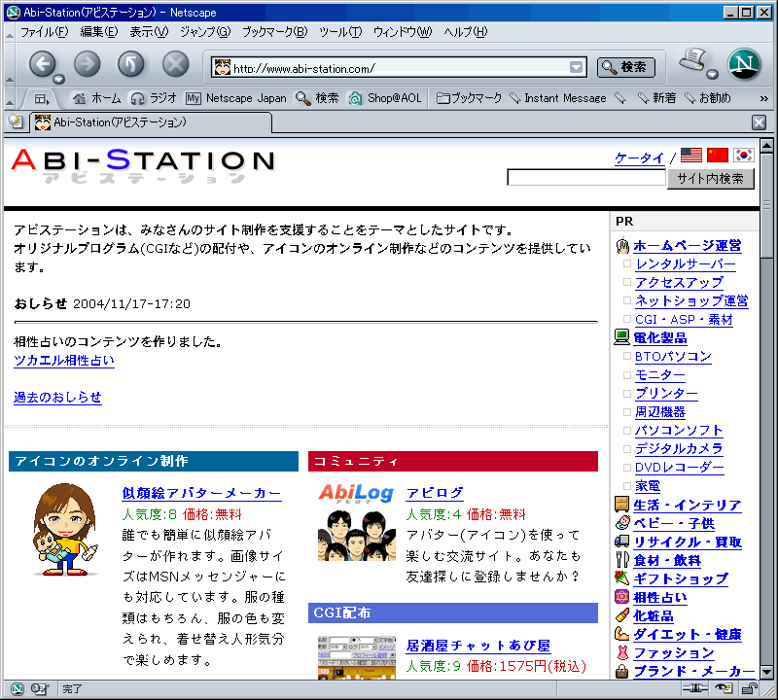Open Instant Message from the personal toolbar

558,98
